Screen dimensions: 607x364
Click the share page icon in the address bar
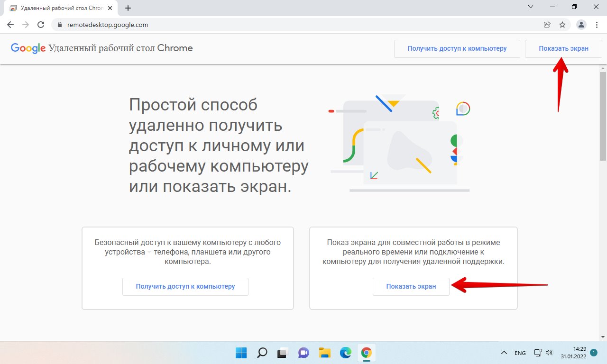547,25
